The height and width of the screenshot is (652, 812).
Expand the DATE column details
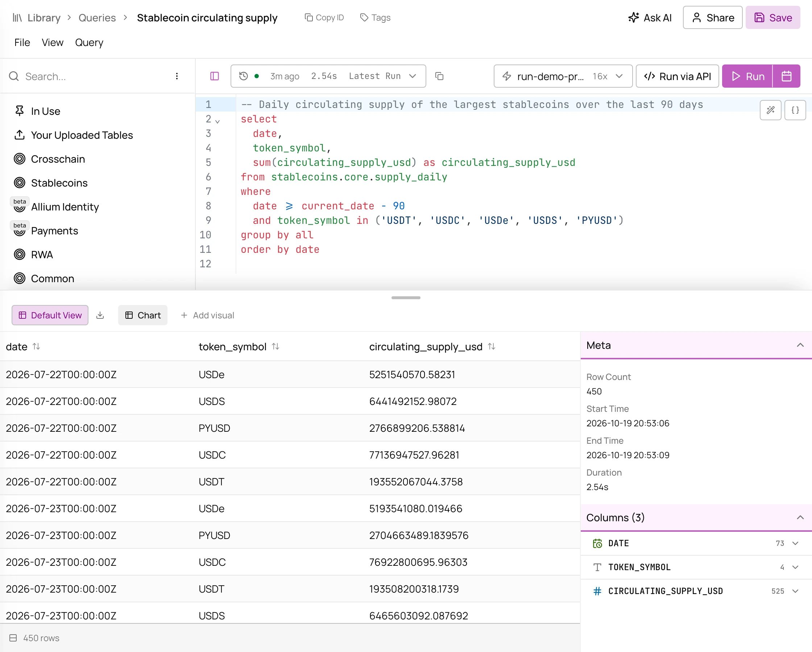pyautogui.click(x=795, y=543)
